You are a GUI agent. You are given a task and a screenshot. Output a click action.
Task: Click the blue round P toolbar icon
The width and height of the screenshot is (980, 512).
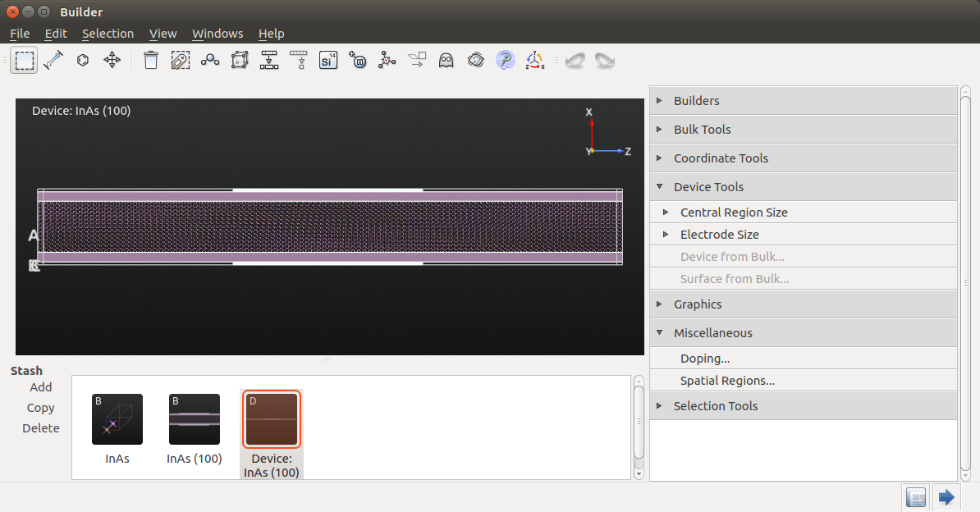tap(505, 60)
